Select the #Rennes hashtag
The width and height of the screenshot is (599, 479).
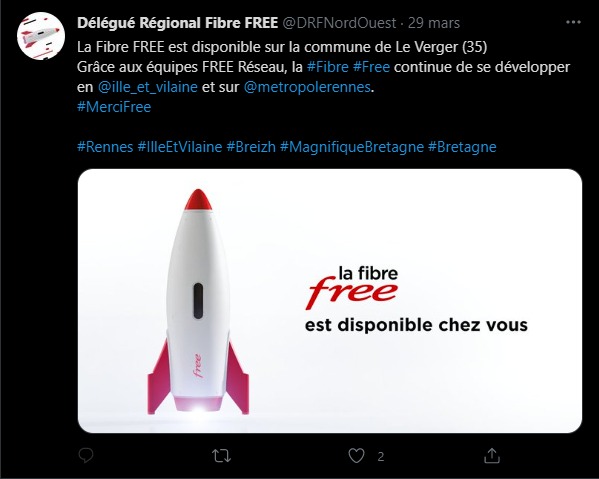[105, 147]
